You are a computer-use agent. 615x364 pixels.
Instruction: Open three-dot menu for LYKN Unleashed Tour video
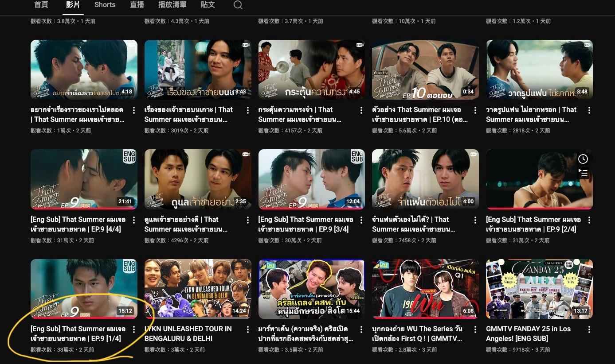(247, 329)
